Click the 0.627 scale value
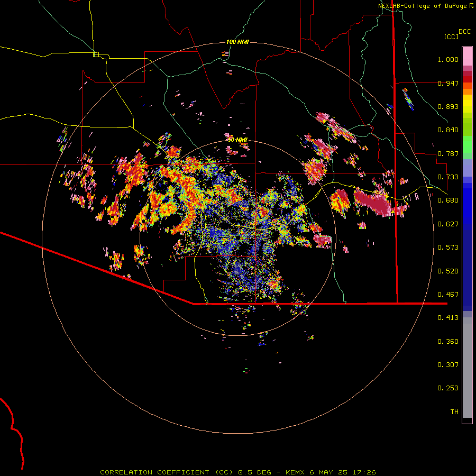This screenshot has width=476, height=476. pyautogui.click(x=448, y=224)
